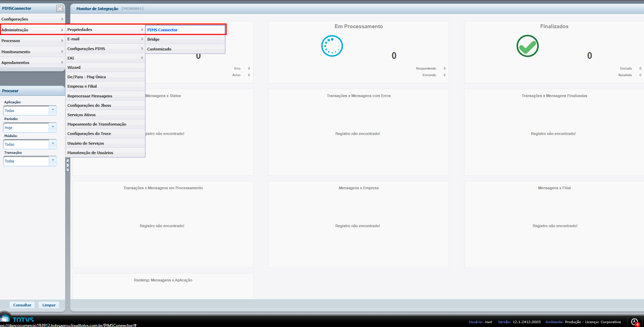This screenshot has width=644, height=327.
Task: Click Ranking: Mensagens x Aplicação title
Action: pyautogui.click(x=163, y=280)
